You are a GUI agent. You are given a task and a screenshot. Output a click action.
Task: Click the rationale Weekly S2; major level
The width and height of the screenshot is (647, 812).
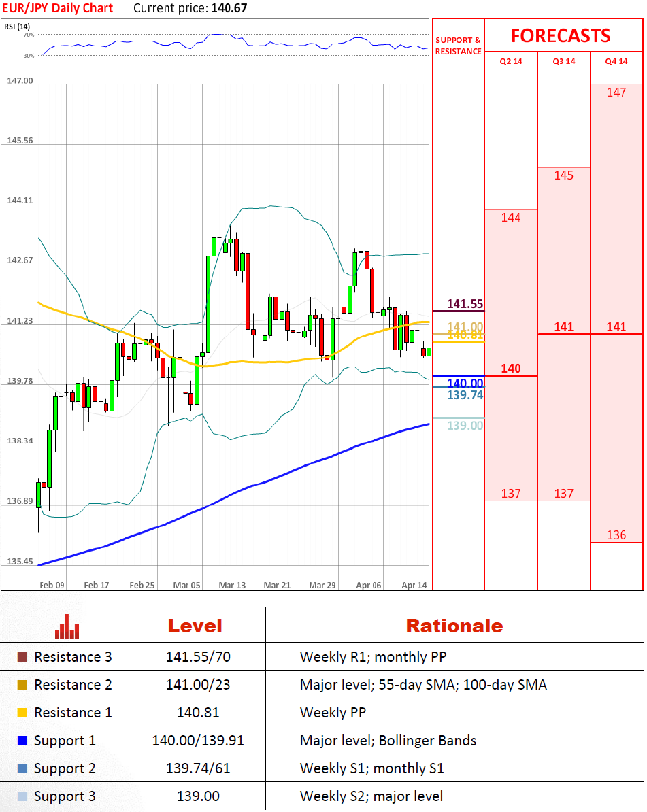[371, 797]
